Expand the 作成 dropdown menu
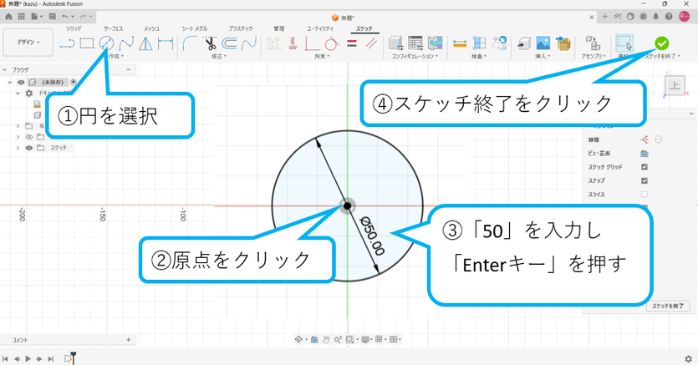 coord(116,57)
